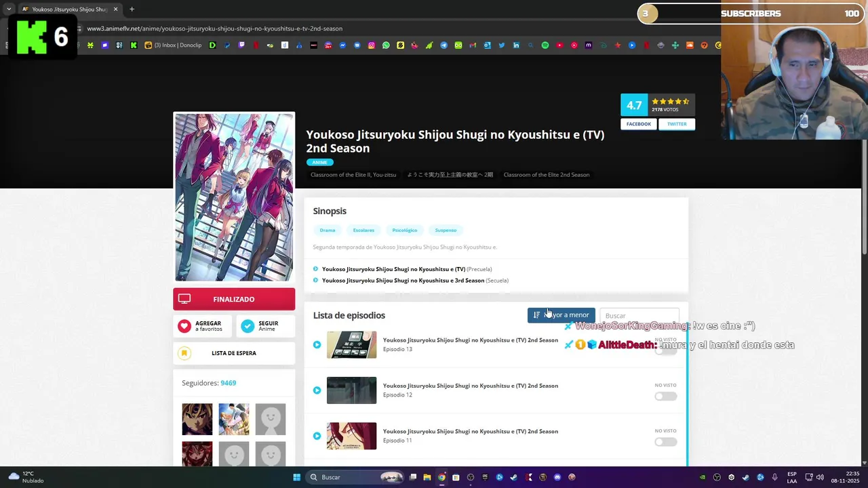
Task: Open the LinkedIn bookmark icon
Action: click(x=516, y=45)
